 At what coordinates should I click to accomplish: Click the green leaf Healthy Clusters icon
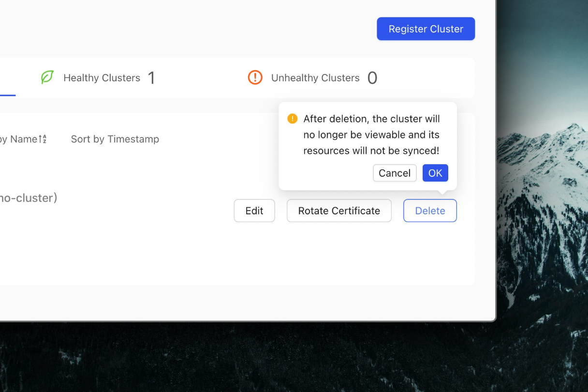[47, 77]
